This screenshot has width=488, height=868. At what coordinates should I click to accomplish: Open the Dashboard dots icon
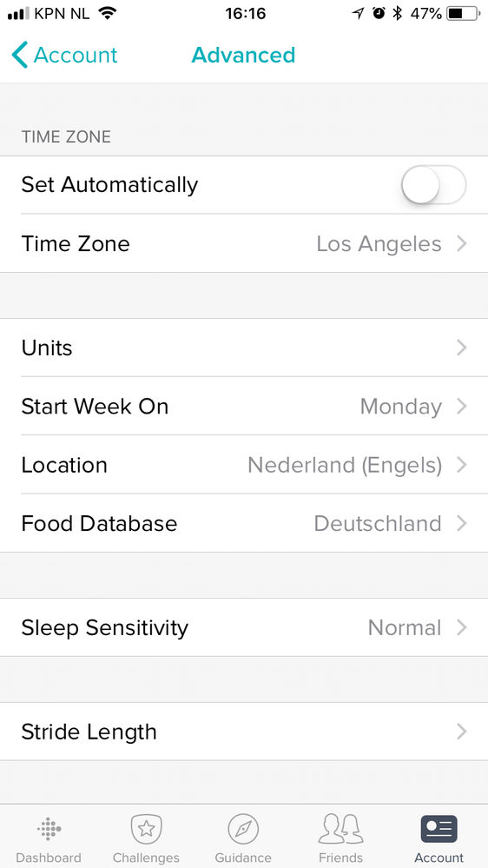coord(49,829)
